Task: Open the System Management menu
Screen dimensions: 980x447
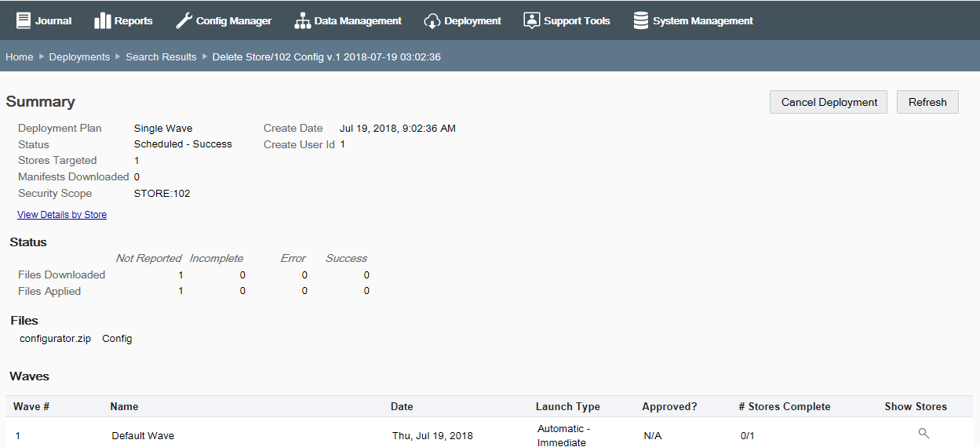Action: point(693,20)
